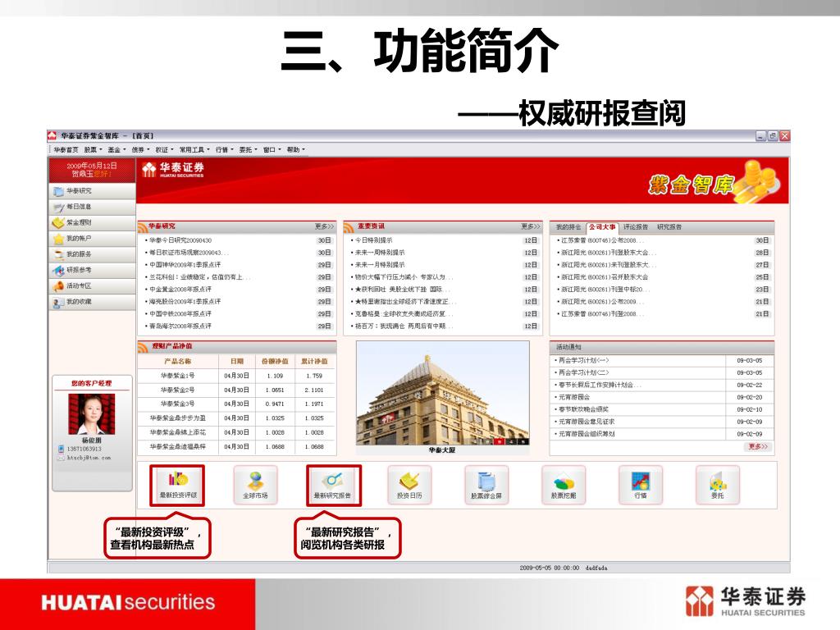Launch the 投资日历 shortcut icon
The height and width of the screenshot is (630, 840).
click(409, 486)
